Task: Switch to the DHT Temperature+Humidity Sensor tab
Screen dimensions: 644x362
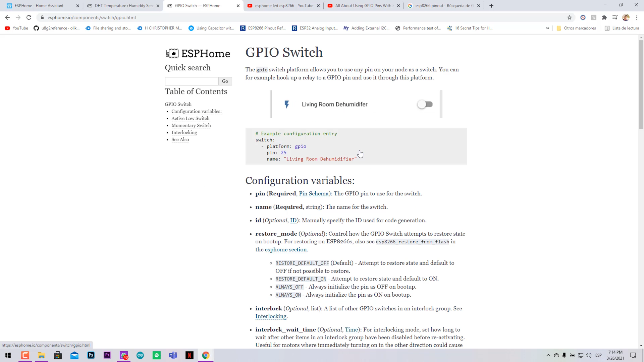Action: click(123, 6)
